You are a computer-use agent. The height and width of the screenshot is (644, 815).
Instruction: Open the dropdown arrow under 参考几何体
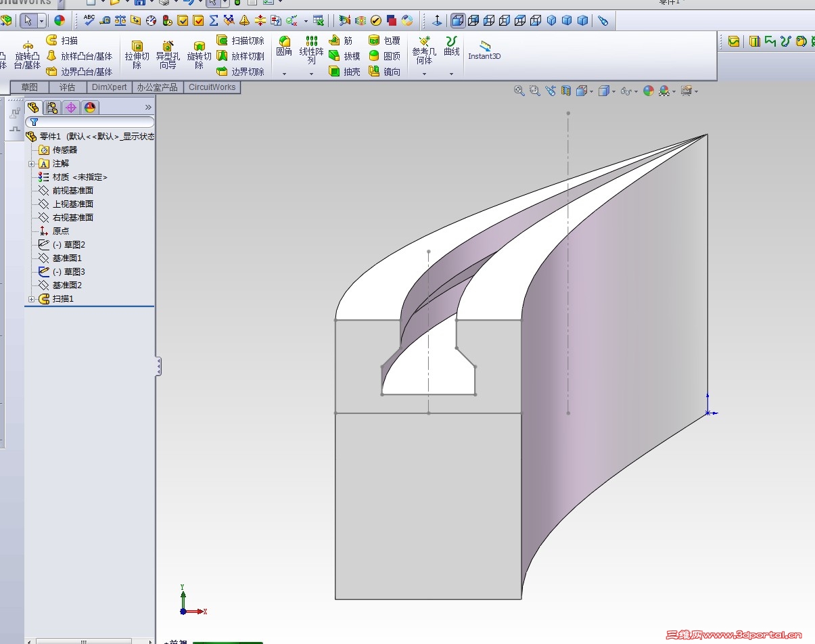[424, 73]
